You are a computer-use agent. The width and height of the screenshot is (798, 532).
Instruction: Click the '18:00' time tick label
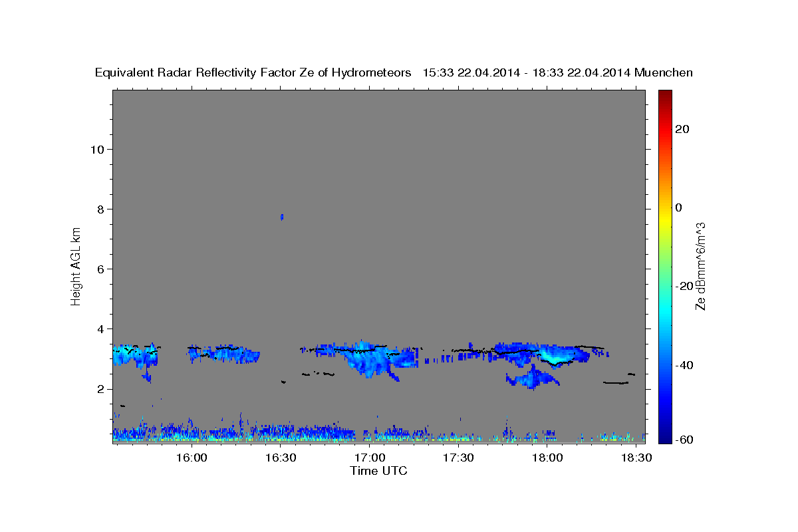click(x=547, y=458)
